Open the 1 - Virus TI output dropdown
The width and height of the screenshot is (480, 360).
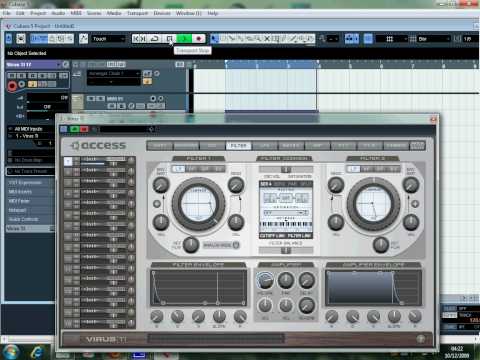point(31,136)
